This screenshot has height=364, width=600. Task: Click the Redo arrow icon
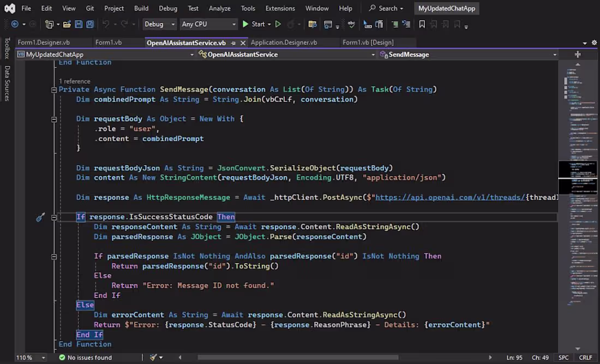(124, 24)
